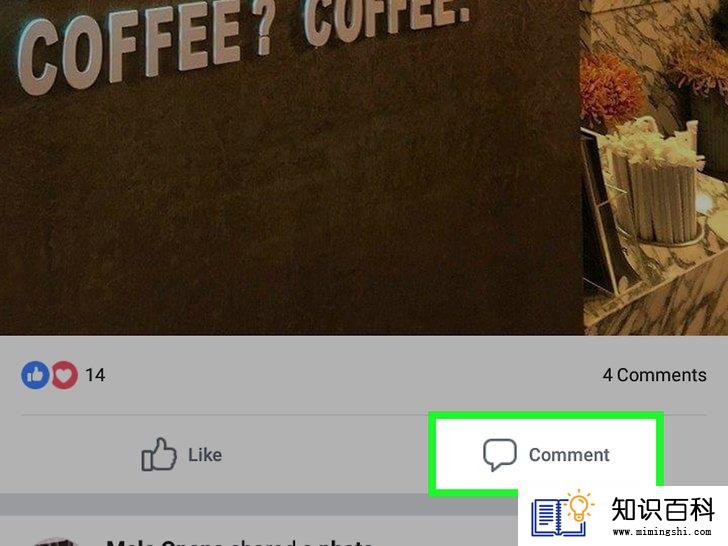Open the next post's shared-a-photo title
728x546 pixels.
pos(239,542)
